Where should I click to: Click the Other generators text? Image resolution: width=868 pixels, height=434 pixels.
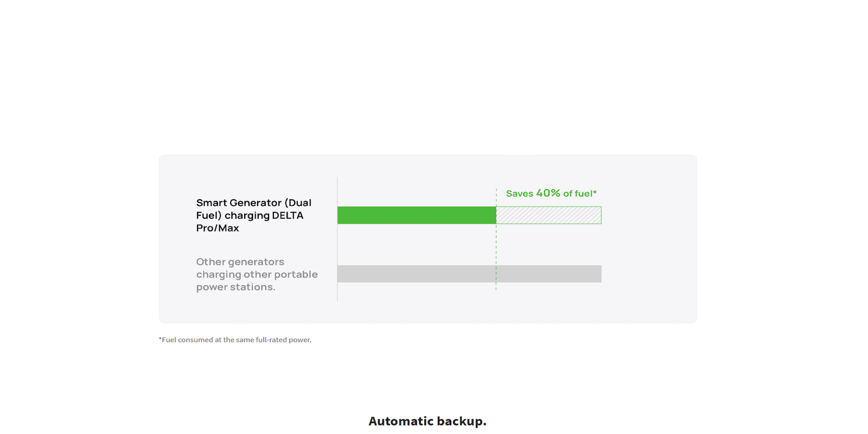[x=240, y=262]
